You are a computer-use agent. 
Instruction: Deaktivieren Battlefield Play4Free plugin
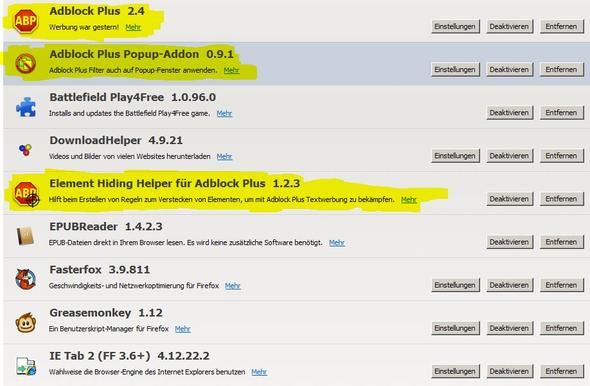point(509,113)
